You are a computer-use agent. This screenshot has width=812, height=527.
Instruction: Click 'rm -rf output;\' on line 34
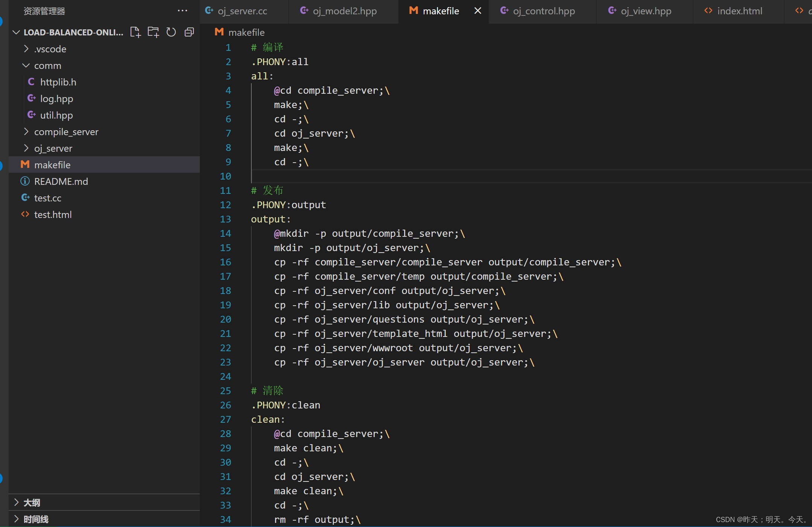(x=317, y=519)
